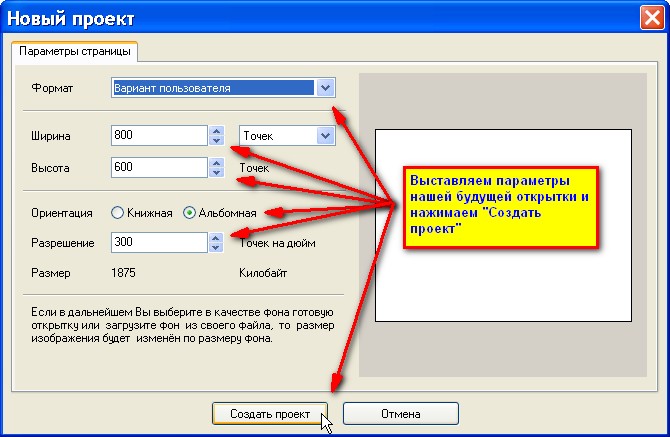Decrease Ширина with the down arrow
This screenshot has width=670, height=437.
click(217, 140)
